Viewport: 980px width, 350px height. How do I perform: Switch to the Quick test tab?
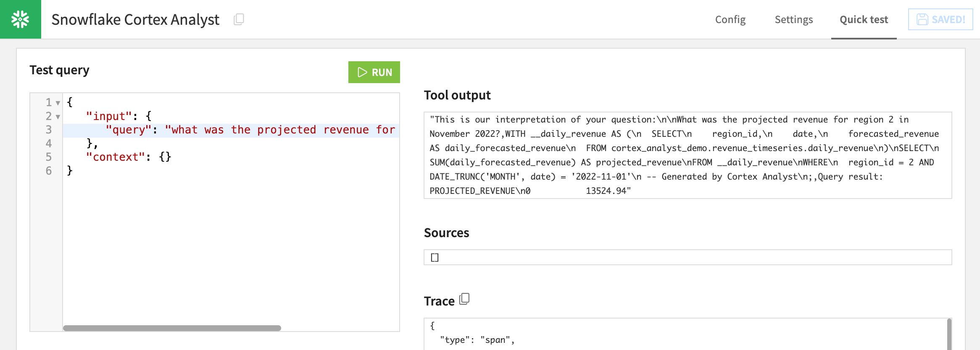(x=864, y=19)
